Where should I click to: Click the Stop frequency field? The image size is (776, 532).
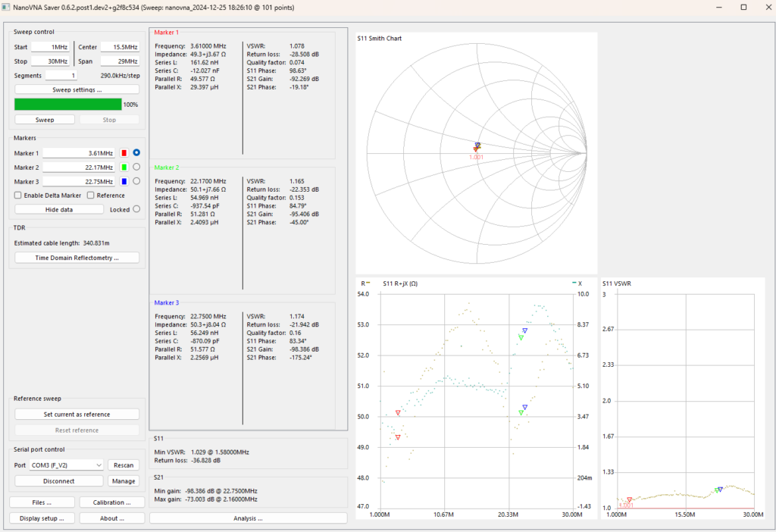click(50, 61)
